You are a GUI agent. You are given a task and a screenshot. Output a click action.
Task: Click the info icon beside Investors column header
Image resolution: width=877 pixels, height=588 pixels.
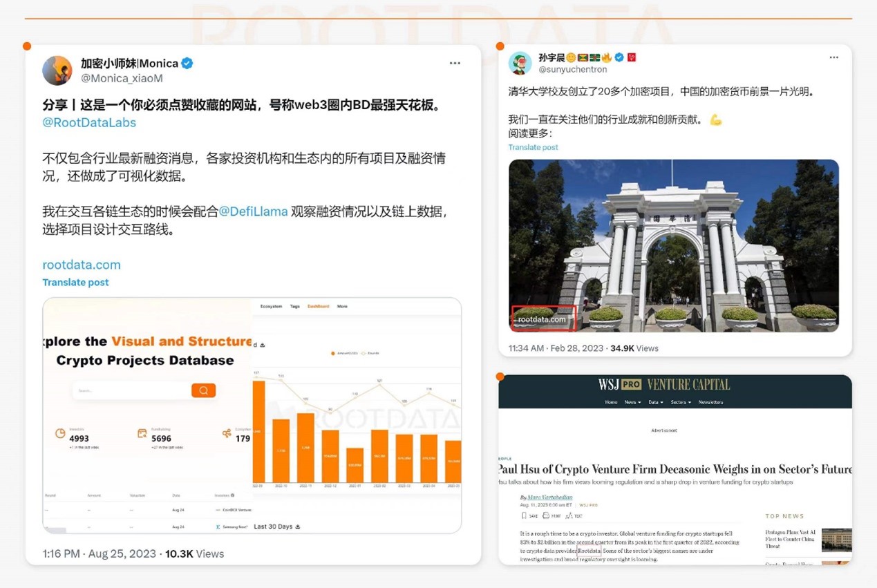click(232, 495)
